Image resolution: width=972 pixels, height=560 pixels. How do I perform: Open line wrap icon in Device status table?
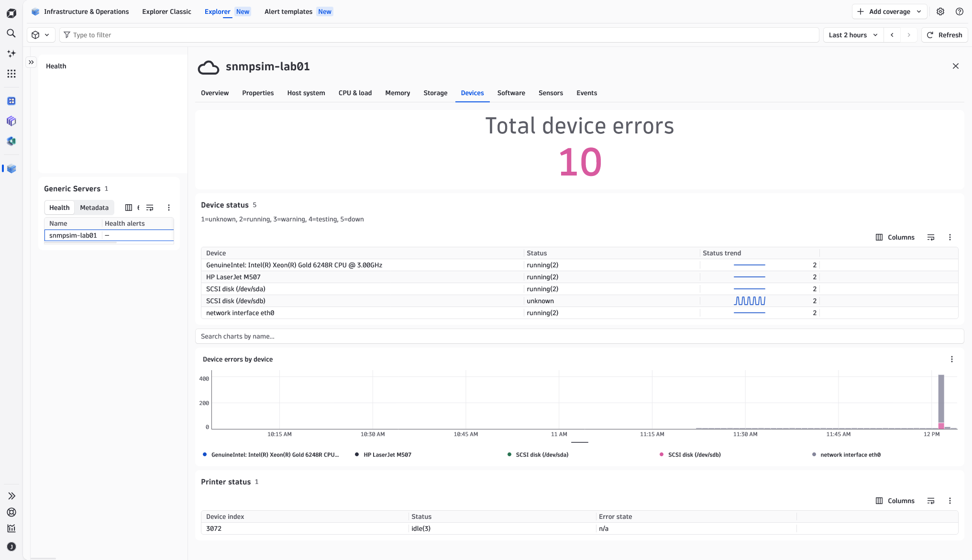click(x=931, y=237)
